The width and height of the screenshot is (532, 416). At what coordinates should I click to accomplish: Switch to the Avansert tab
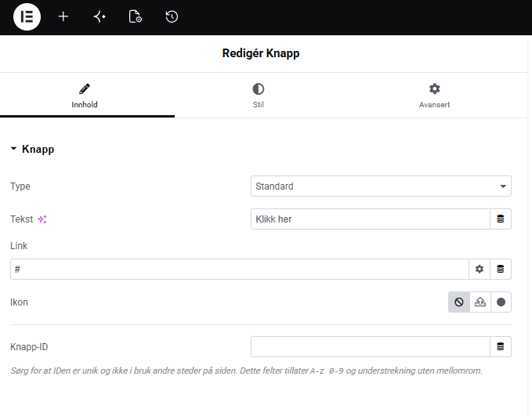click(434, 96)
